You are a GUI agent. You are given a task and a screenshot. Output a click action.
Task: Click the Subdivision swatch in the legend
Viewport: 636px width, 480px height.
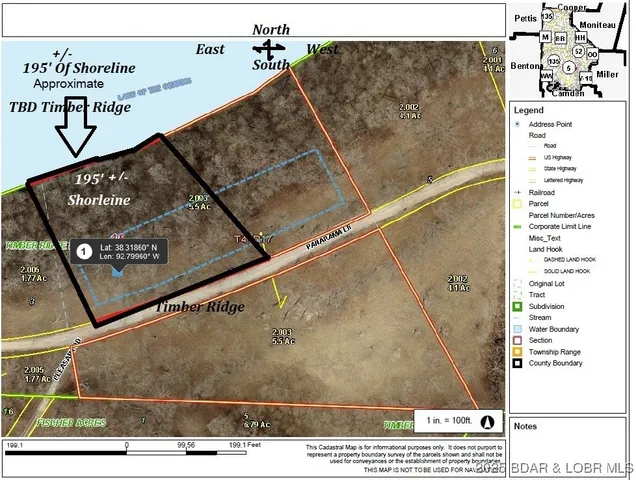pyautogui.click(x=518, y=305)
